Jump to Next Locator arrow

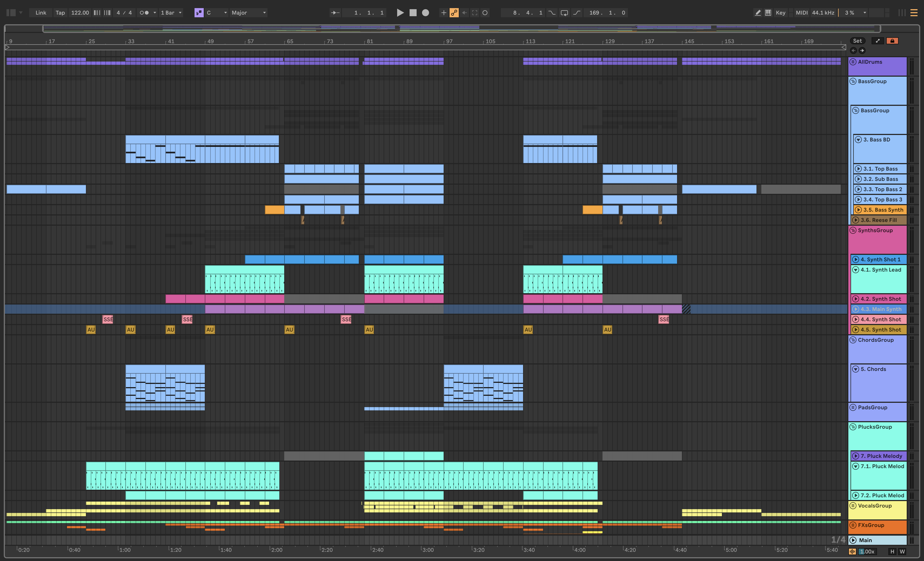pos(862,50)
